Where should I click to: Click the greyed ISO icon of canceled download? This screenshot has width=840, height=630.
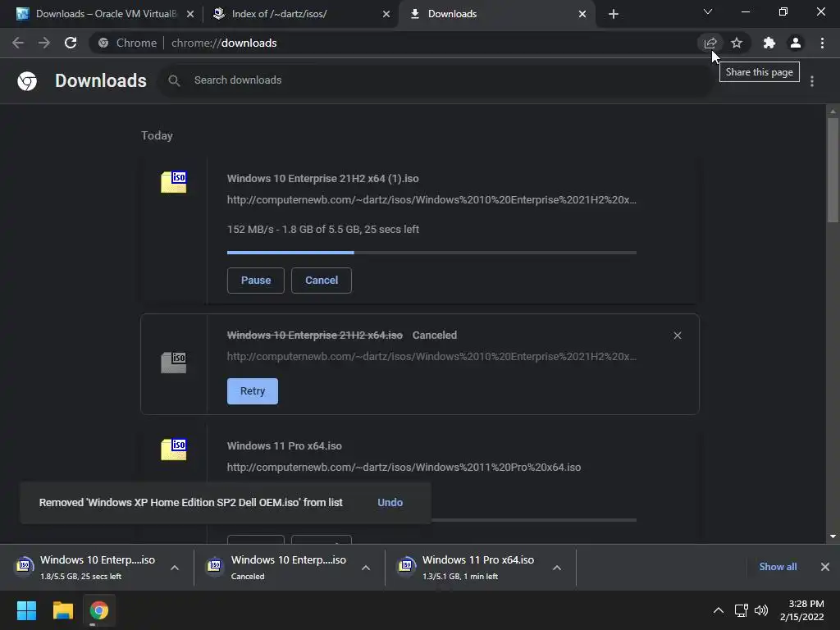[x=174, y=363]
